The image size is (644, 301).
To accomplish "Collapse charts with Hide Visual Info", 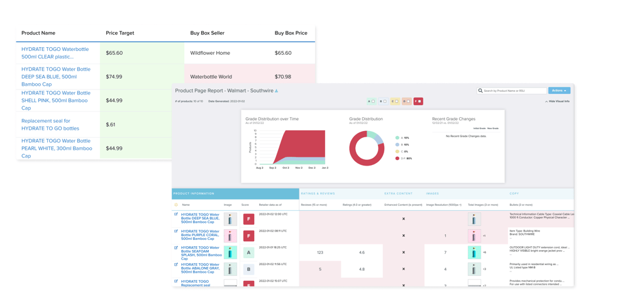I will click(557, 101).
